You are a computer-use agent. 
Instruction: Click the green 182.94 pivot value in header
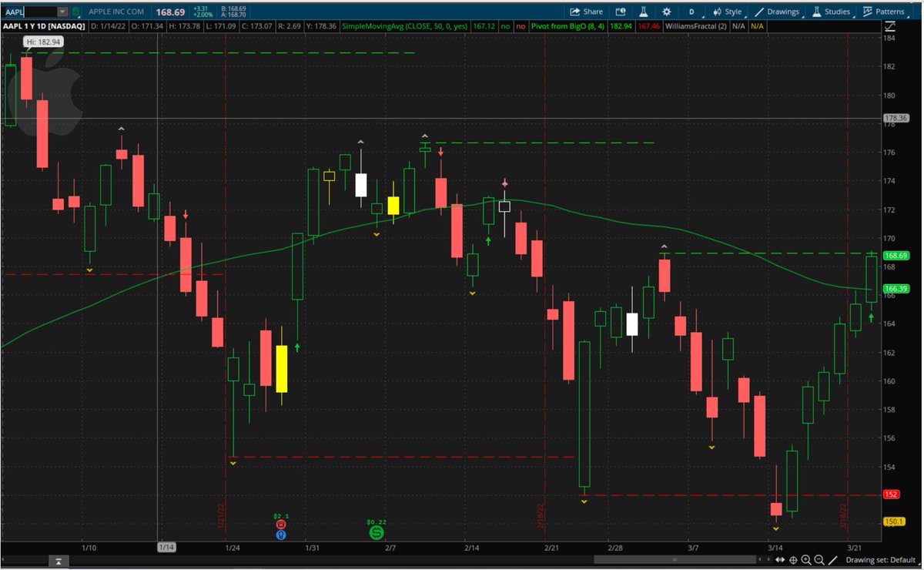(x=621, y=25)
